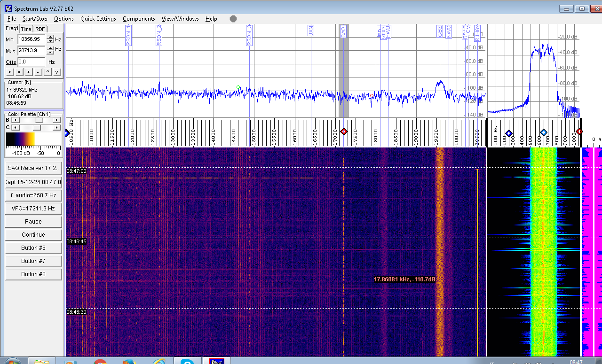This screenshot has width=602, height=364.
Task: Click the 'SAQ Receiver 17.2..' button
Action: tap(33, 168)
